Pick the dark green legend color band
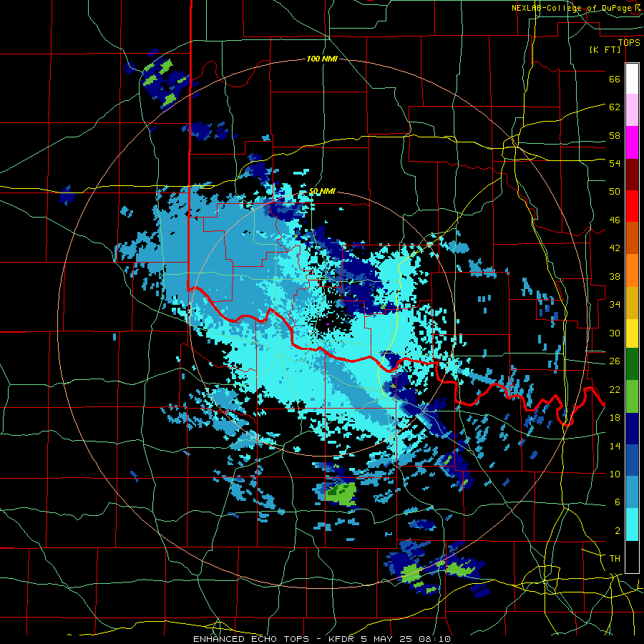644x644 pixels. click(x=632, y=364)
